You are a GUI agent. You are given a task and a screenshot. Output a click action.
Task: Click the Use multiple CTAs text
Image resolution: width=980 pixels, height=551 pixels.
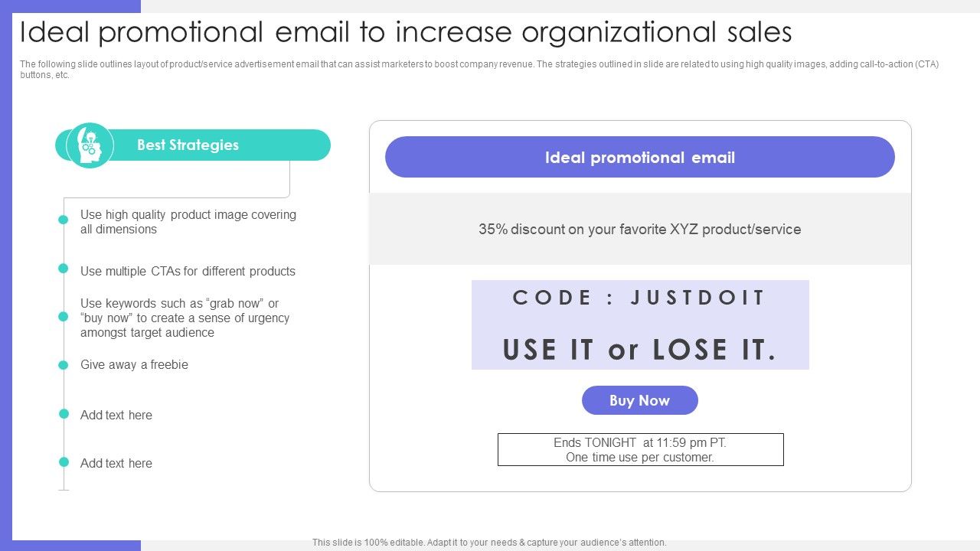click(188, 271)
